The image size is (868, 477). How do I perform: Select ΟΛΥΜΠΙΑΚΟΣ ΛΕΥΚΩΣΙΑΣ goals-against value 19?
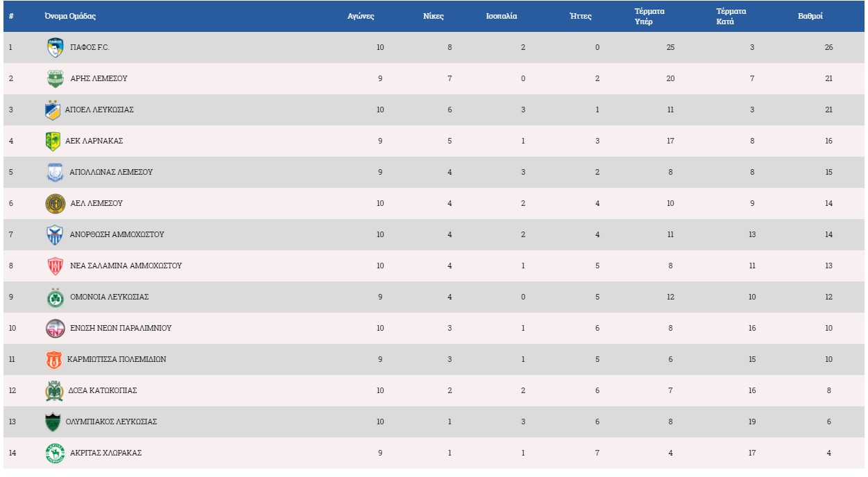coord(752,422)
